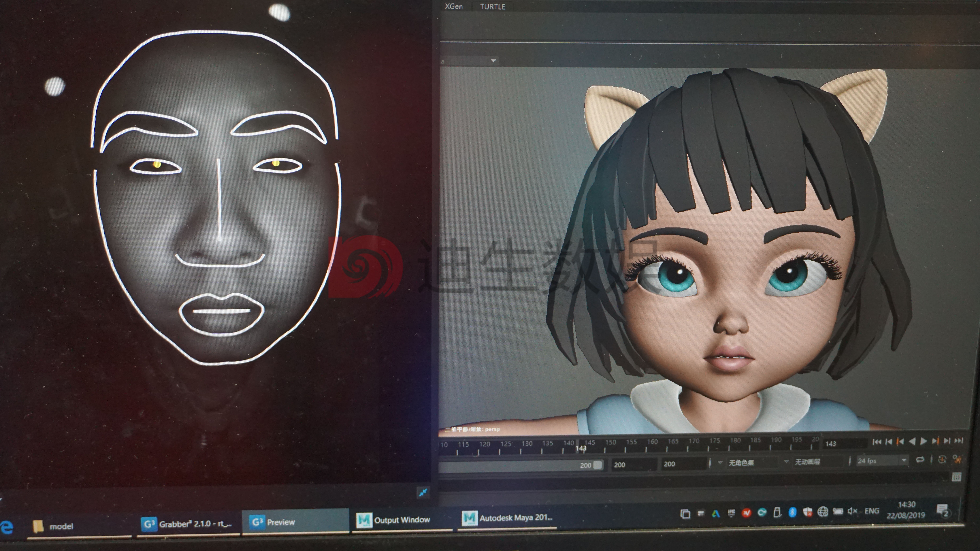Click the current frame field showing 143
This screenshot has width=980, height=551.
click(x=845, y=443)
